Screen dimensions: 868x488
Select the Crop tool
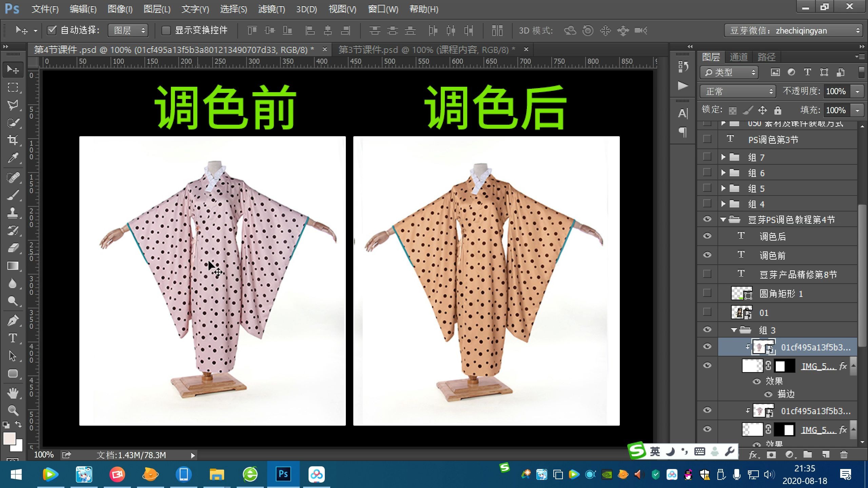coord(13,140)
